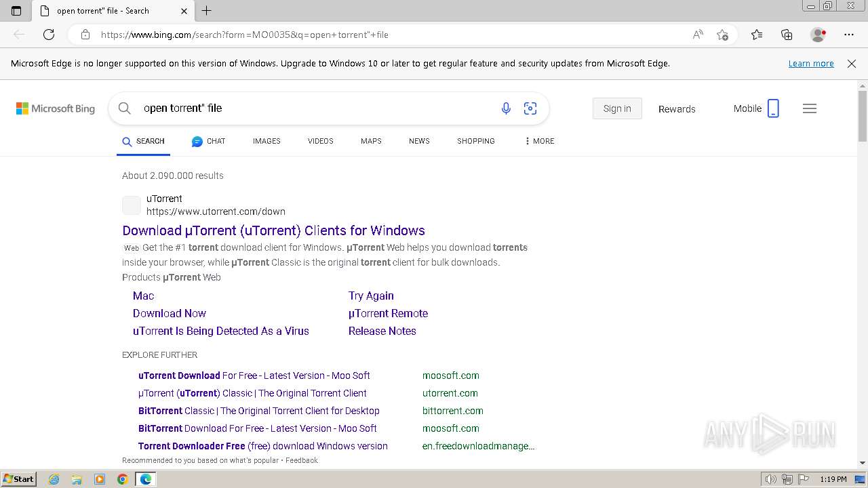Viewport: 868px width, 488px height.
Task: Go to Microsoft Bing home logo
Action: pos(56,108)
